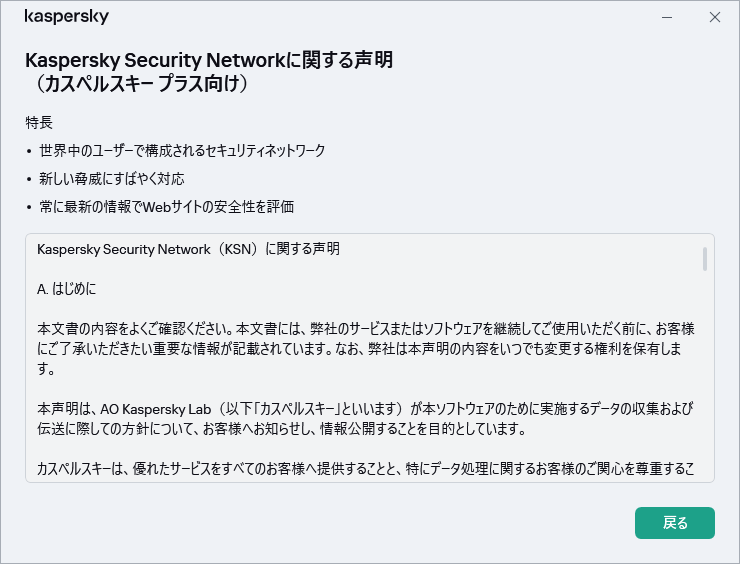Click the scrollbar track below the thumb
The image size is (740, 564).
click(705, 380)
